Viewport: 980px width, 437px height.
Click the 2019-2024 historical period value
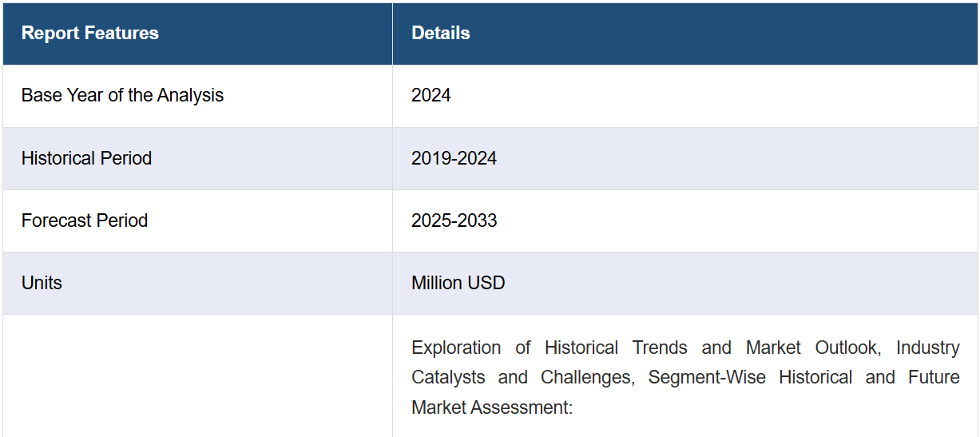(x=454, y=158)
